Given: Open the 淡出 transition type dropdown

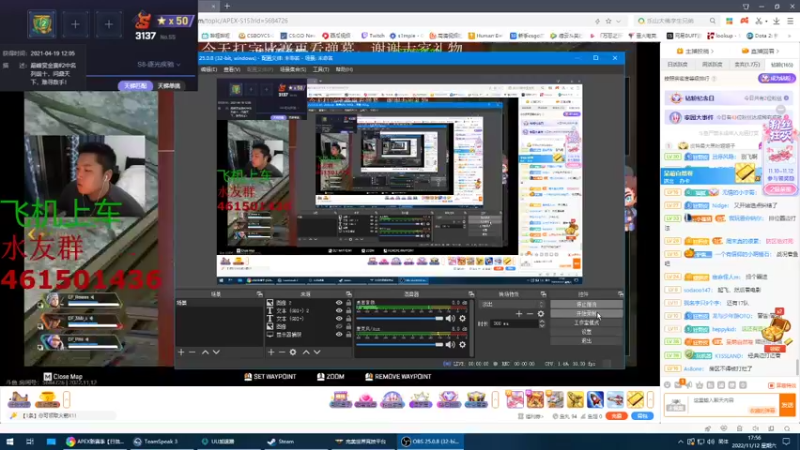Looking at the screenshot, I should (x=512, y=304).
